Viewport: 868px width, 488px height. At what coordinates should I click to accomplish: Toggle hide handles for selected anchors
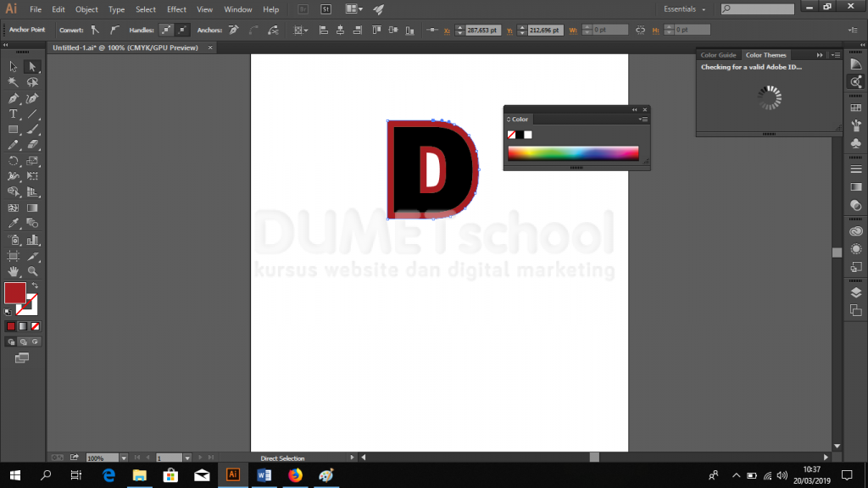click(182, 30)
